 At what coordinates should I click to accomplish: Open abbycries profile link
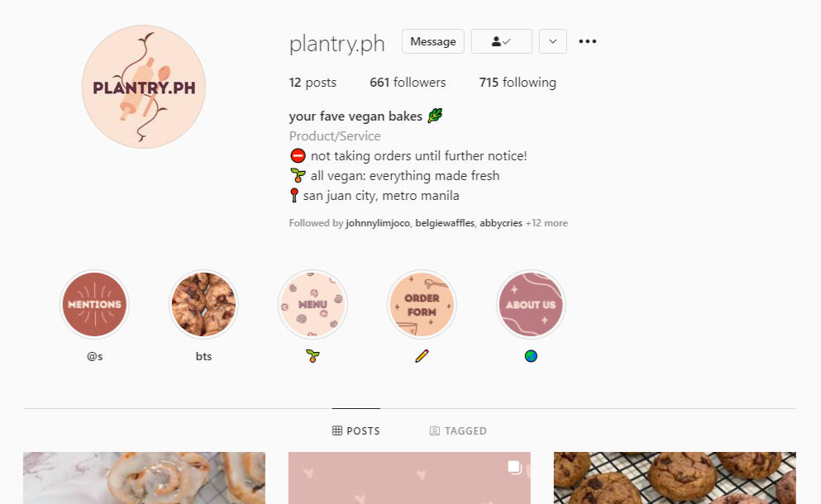[x=500, y=223]
